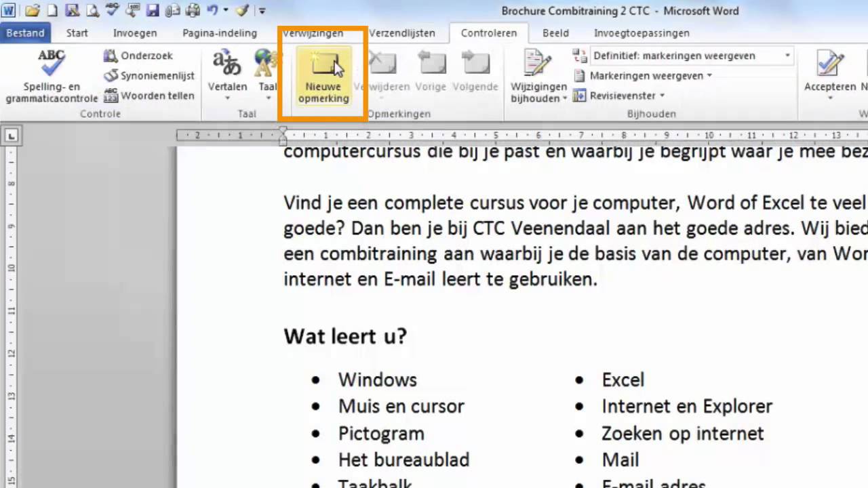Click the 'Zoeken op internet' bullet item

(x=682, y=433)
